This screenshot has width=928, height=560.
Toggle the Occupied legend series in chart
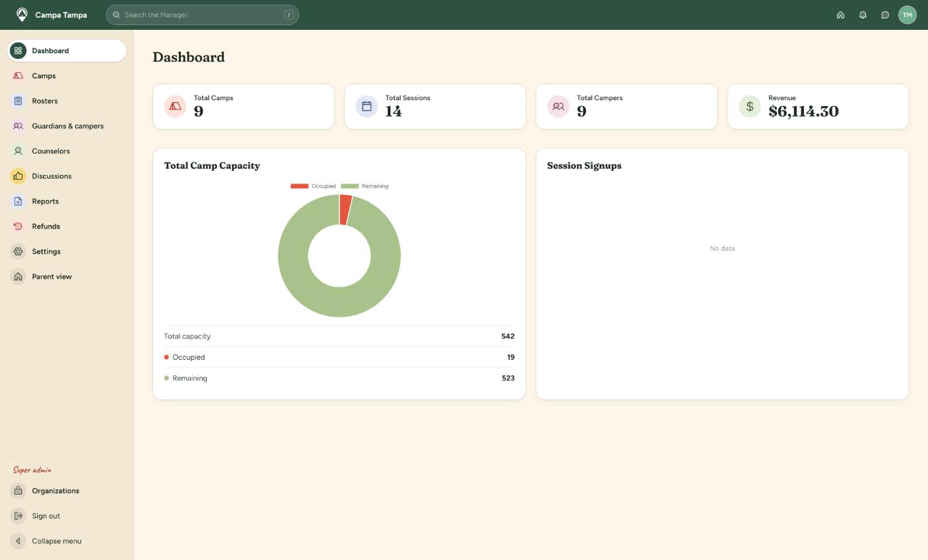313,186
